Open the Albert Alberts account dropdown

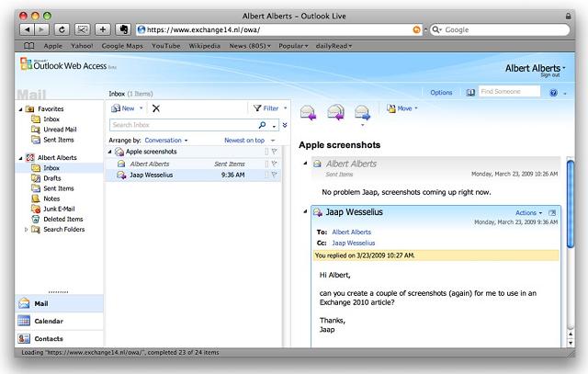[x=563, y=68]
